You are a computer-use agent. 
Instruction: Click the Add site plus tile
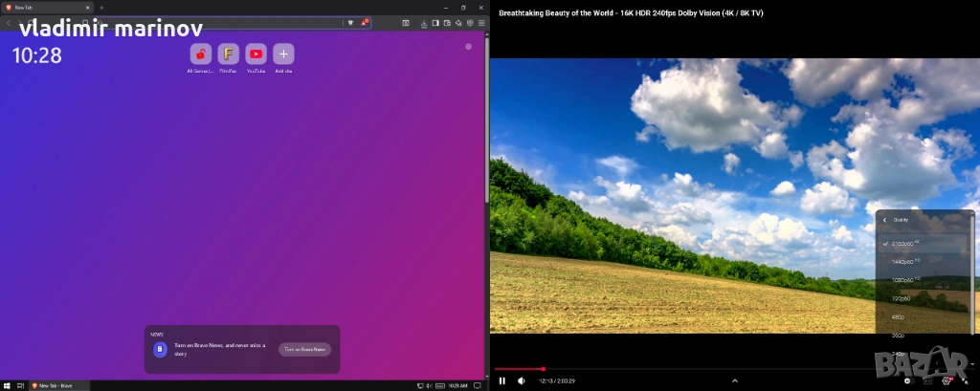pos(283,54)
